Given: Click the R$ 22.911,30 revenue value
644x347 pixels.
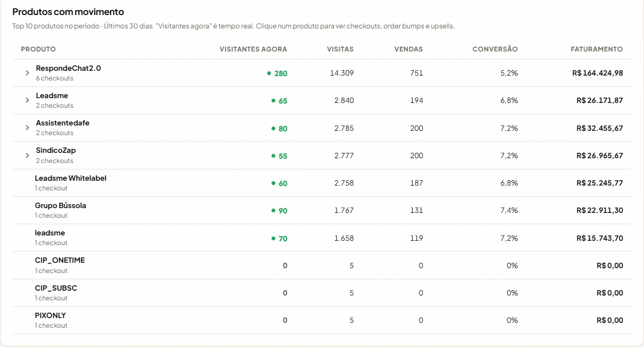Looking at the screenshot, I should (599, 210).
